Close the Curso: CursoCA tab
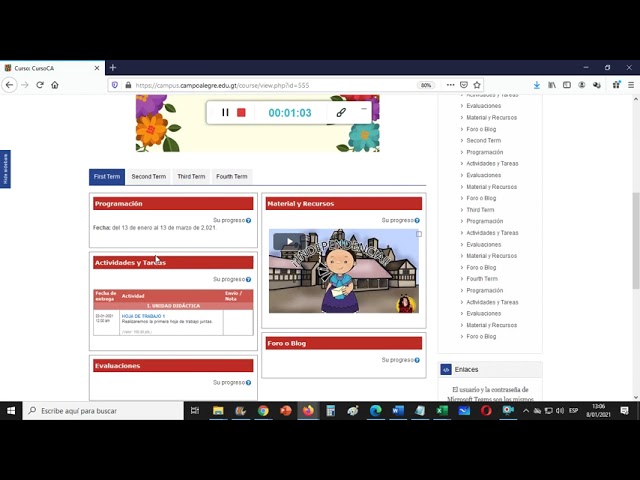Viewport: 640px width, 480px height. click(x=97, y=68)
